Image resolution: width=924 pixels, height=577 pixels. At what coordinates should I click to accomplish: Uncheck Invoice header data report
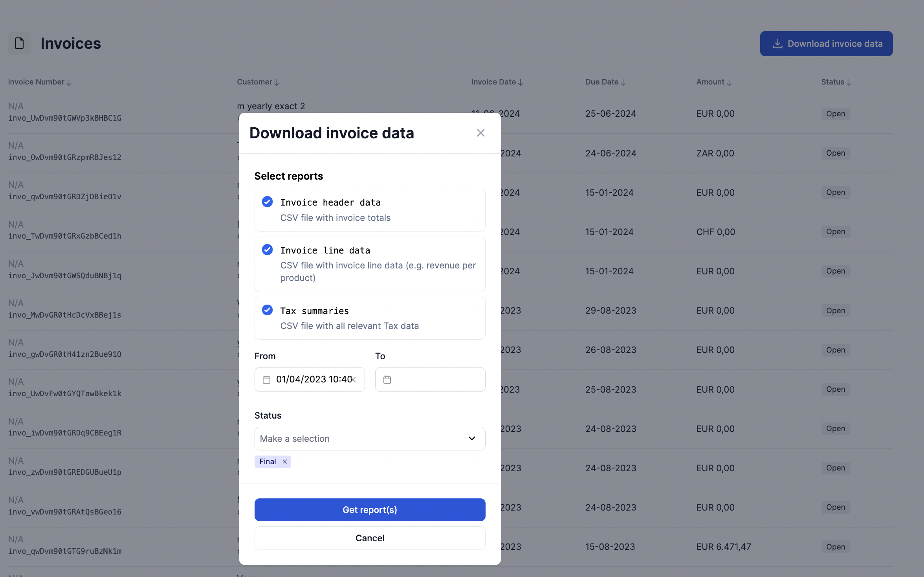point(267,202)
